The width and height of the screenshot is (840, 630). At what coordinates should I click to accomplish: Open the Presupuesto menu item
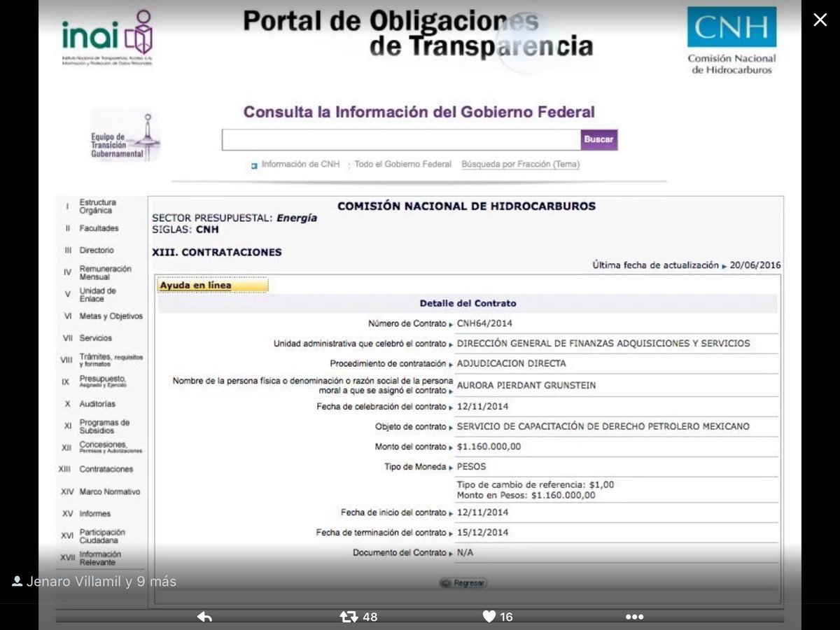click(x=103, y=381)
